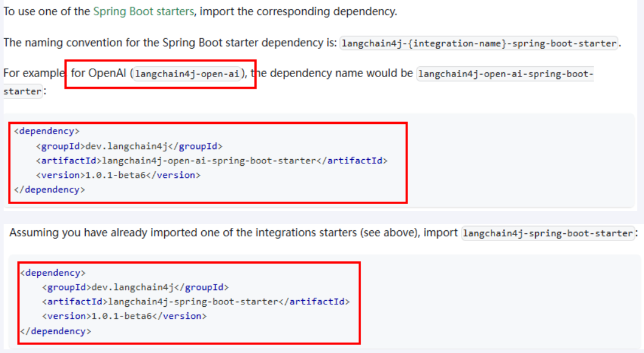Click the langchain4j-spring-boot-starter artifactId line
644x353 pixels.
click(x=195, y=302)
